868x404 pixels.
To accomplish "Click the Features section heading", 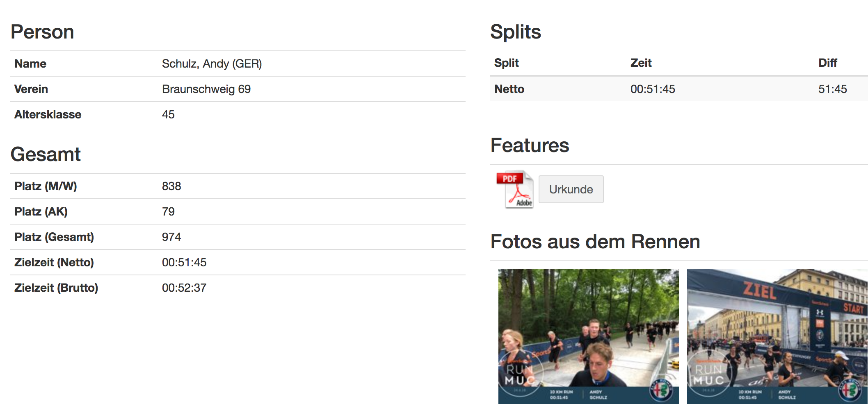I will [530, 145].
